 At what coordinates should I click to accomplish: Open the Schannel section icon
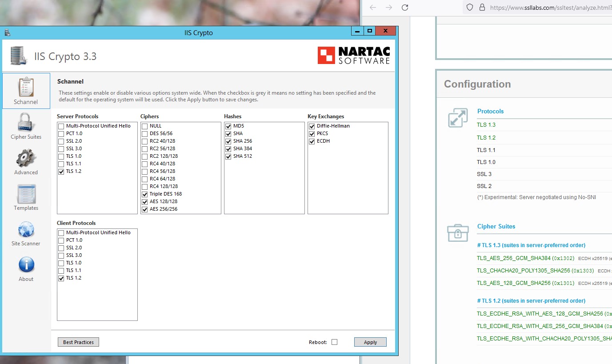click(x=26, y=87)
